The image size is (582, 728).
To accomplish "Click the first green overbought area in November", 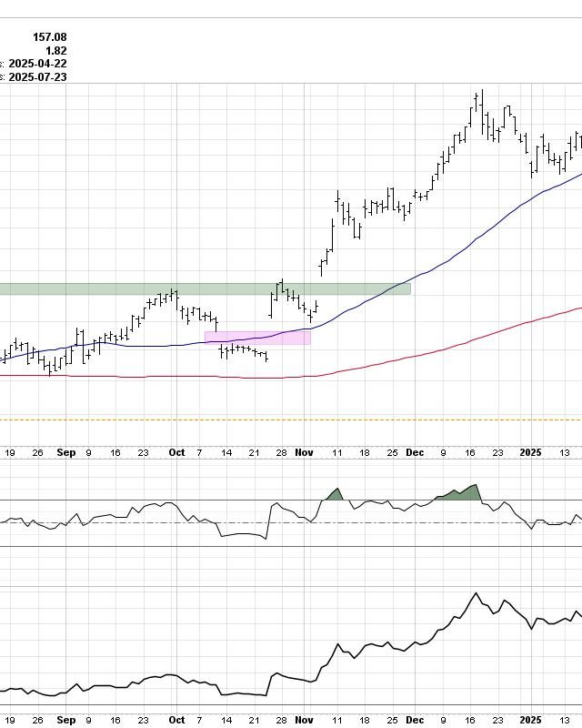I will point(335,494).
